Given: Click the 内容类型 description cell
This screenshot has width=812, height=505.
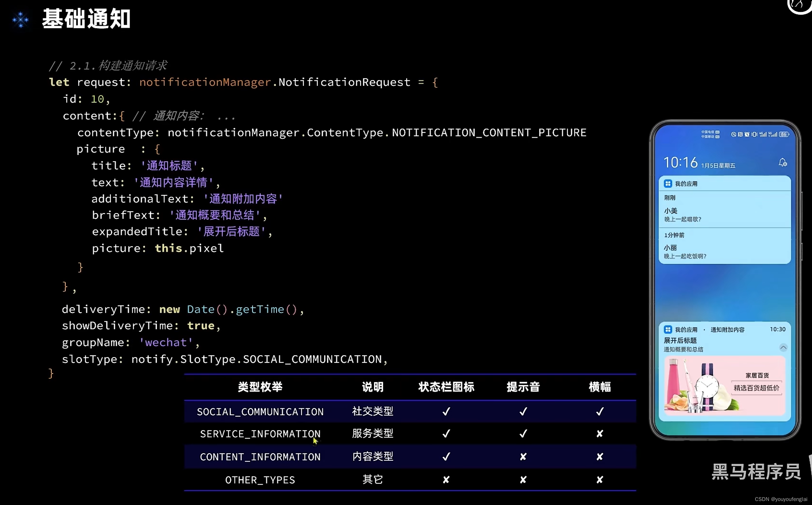Looking at the screenshot, I should (373, 456).
